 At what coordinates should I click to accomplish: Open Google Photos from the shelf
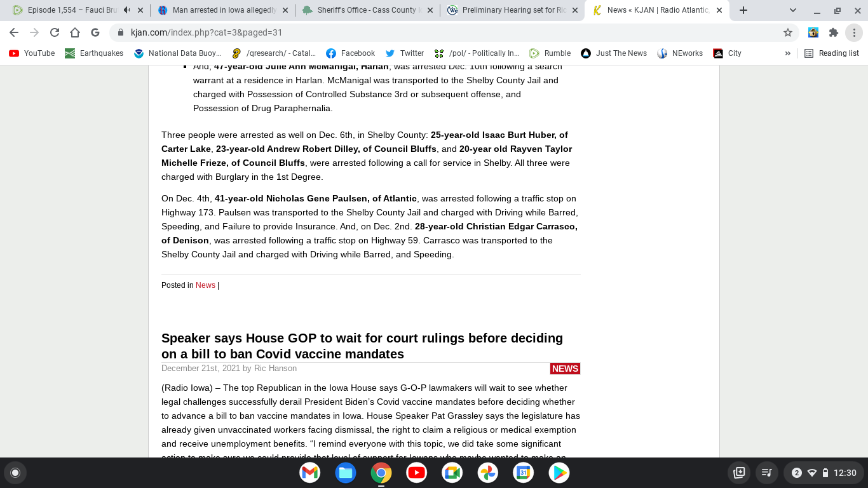pos(488,472)
